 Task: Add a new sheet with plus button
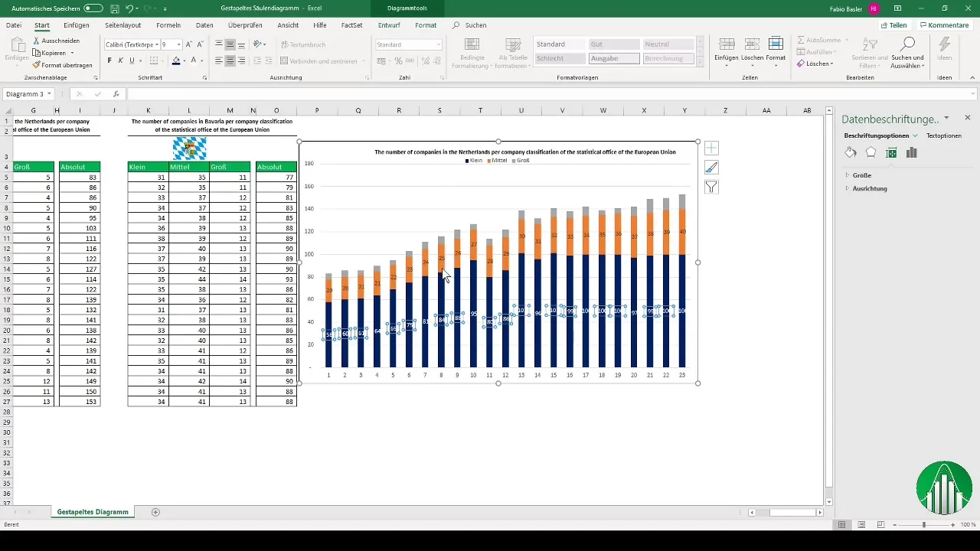tap(155, 511)
